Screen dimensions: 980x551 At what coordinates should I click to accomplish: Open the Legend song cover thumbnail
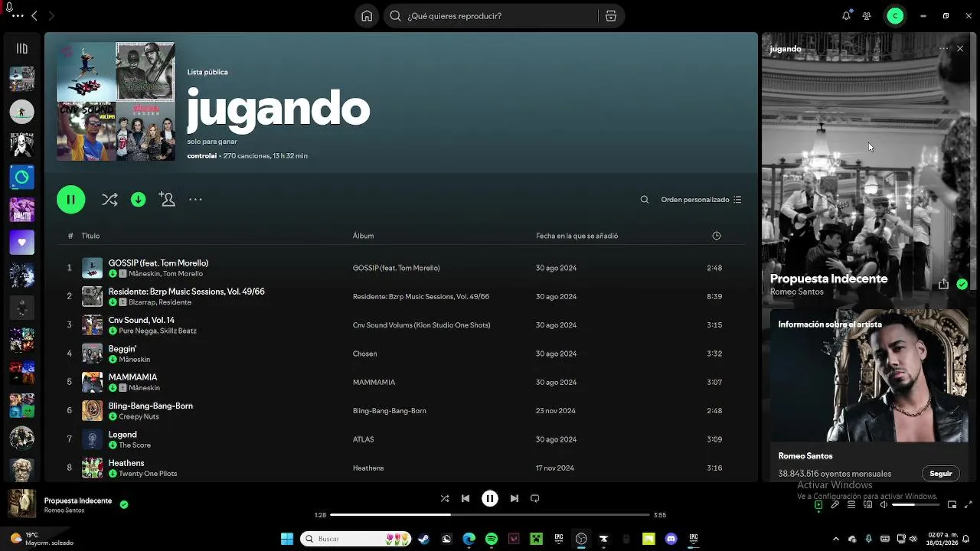(92, 439)
